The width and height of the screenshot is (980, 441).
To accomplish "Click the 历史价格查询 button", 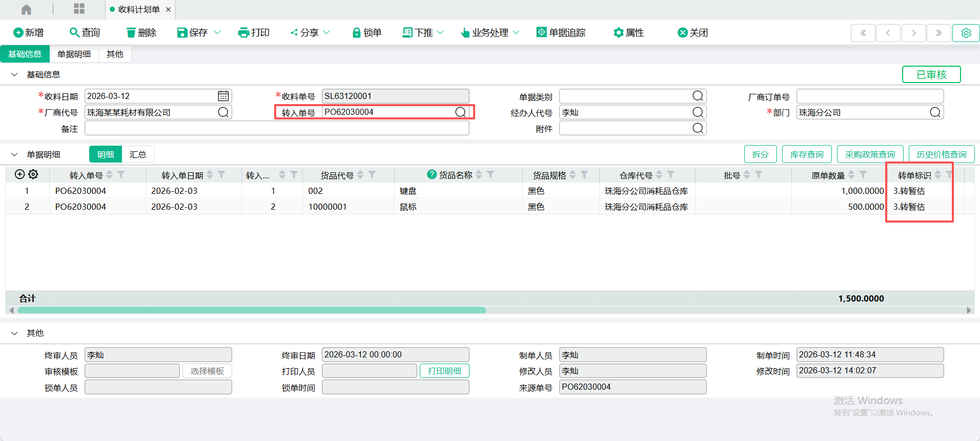I will click(x=941, y=154).
